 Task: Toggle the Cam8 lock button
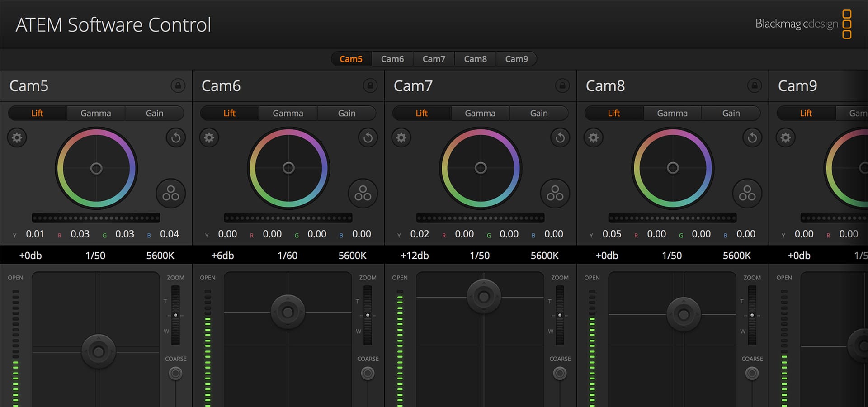(x=755, y=85)
